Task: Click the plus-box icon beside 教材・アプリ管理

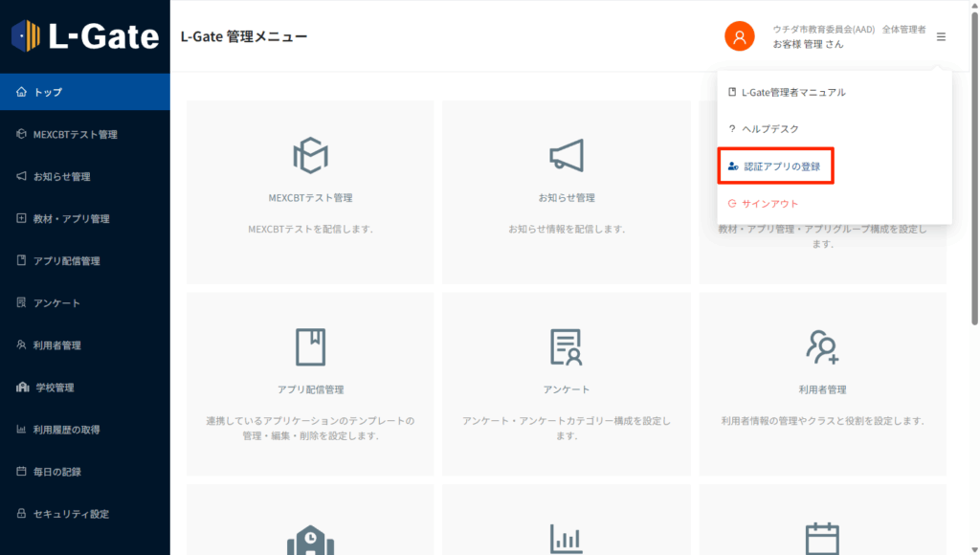Action: tap(21, 218)
